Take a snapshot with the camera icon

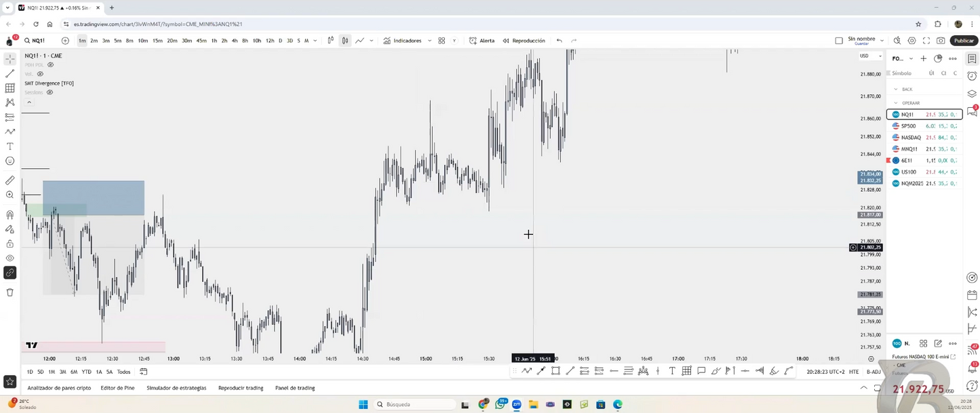point(941,41)
